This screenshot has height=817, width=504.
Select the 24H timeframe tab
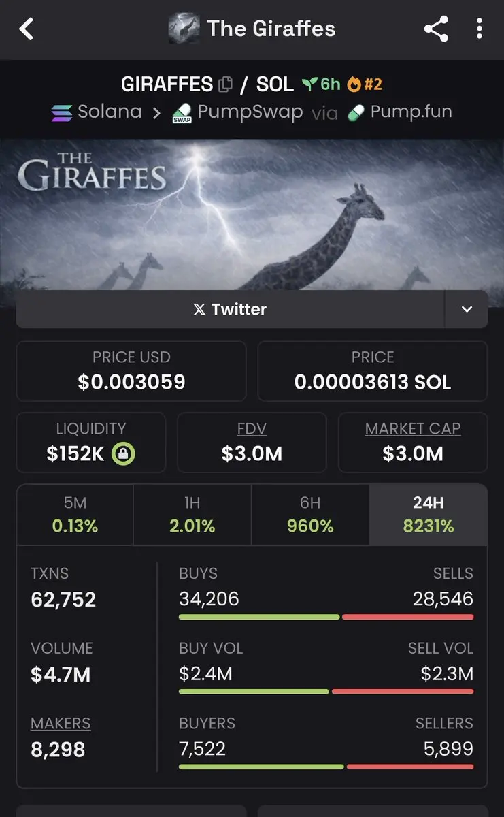(x=429, y=515)
